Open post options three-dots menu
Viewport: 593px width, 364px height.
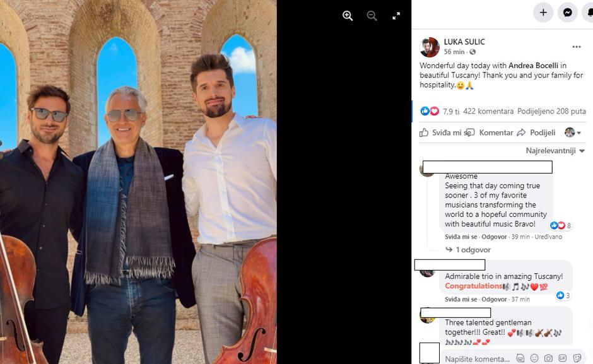click(x=577, y=47)
